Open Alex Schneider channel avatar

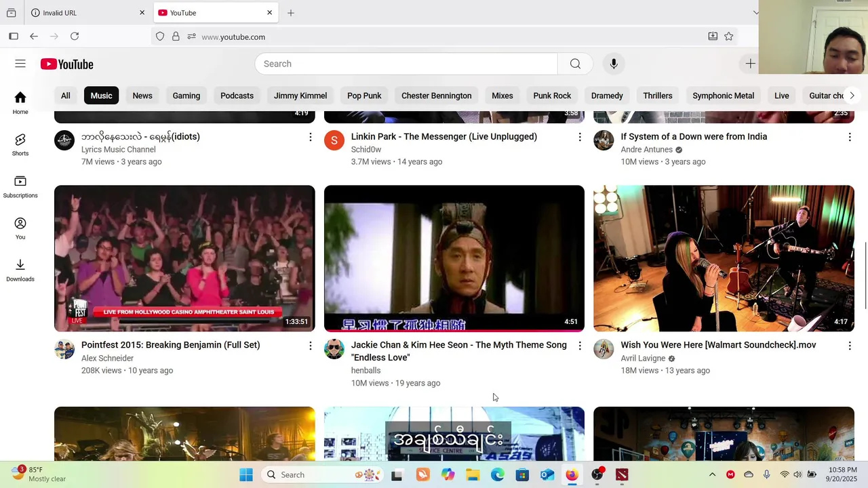click(x=64, y=349)
